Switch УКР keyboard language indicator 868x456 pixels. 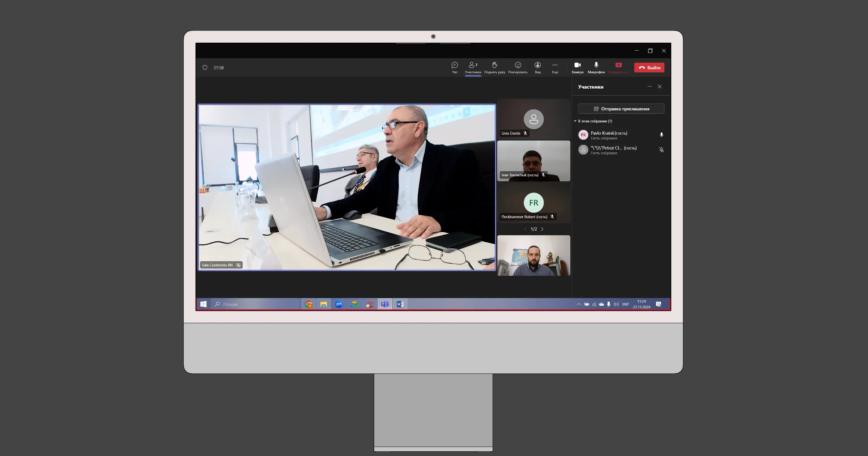[625, 304]
